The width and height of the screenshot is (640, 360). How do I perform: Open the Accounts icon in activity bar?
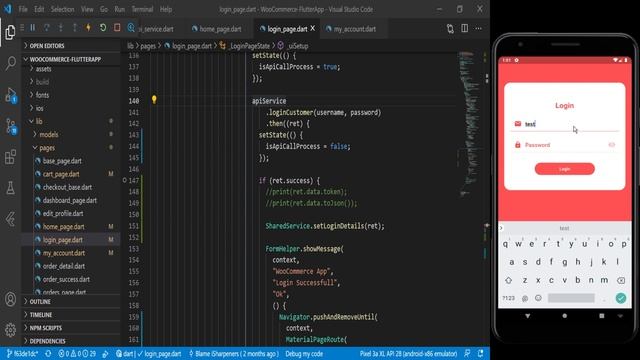pos(11,299)
